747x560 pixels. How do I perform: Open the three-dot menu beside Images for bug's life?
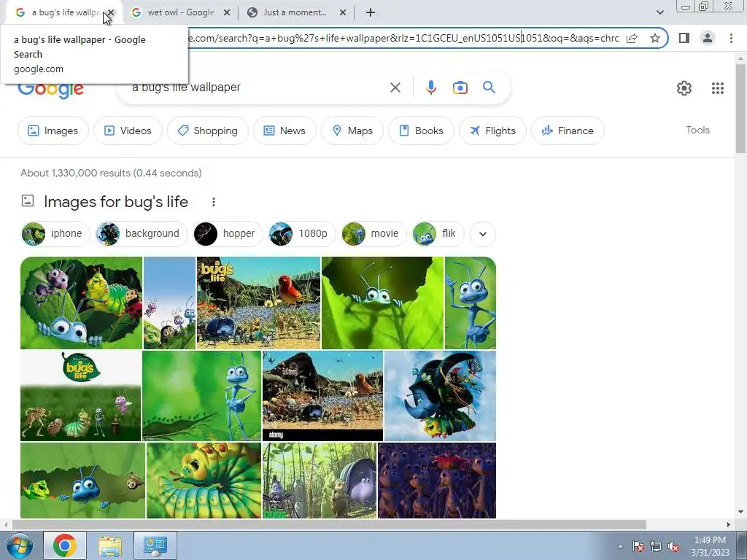pyautogui.click(x=214, y=202)
